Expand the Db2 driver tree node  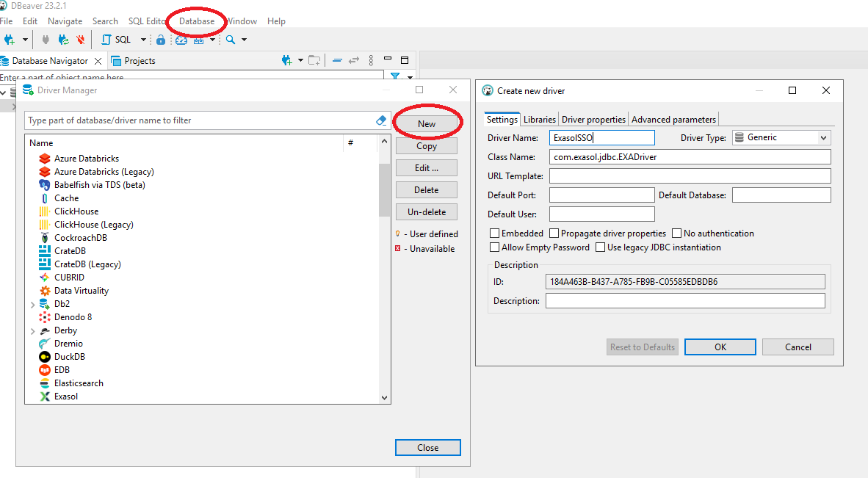[x=32, y=304]
